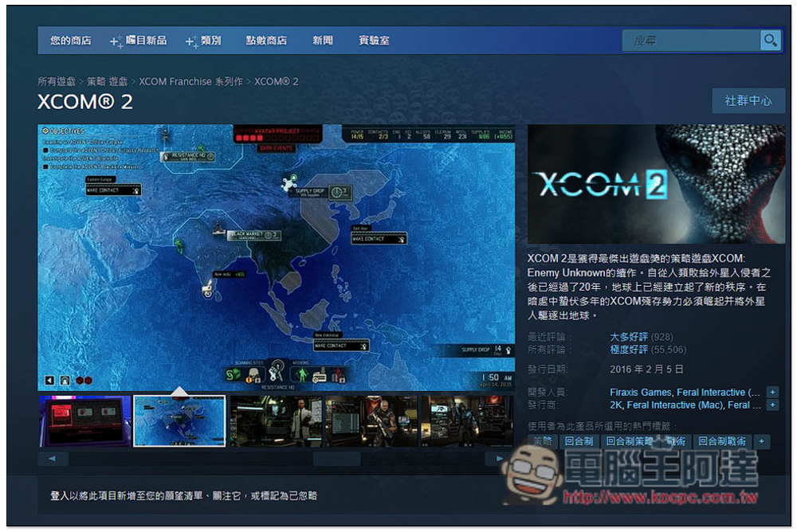
Task: Open Firaxis Games developer link
Action: coord(641,393)
